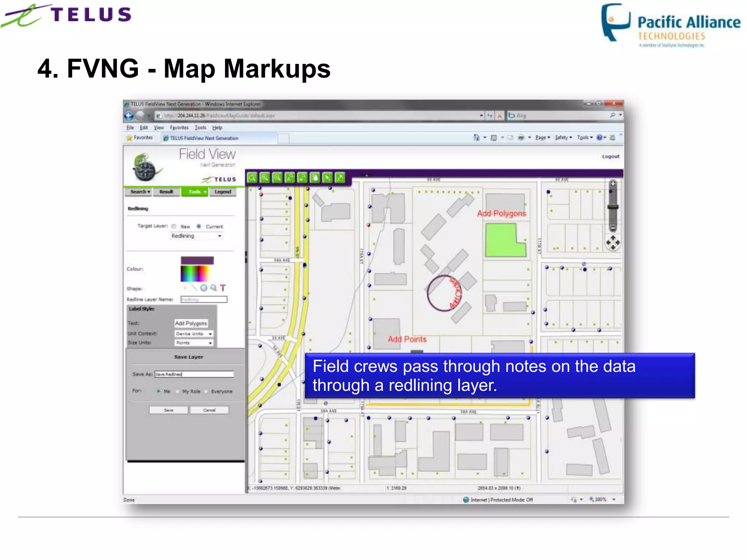Screen dimensions: 747x560
Task: Open the View menu
Action: point(159,128)
